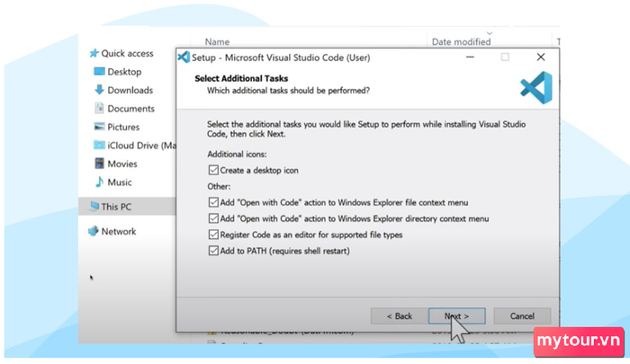Open Downloads folder in Explorer sidebar
This screenshot has height=364, width=630.
(130, 90)
